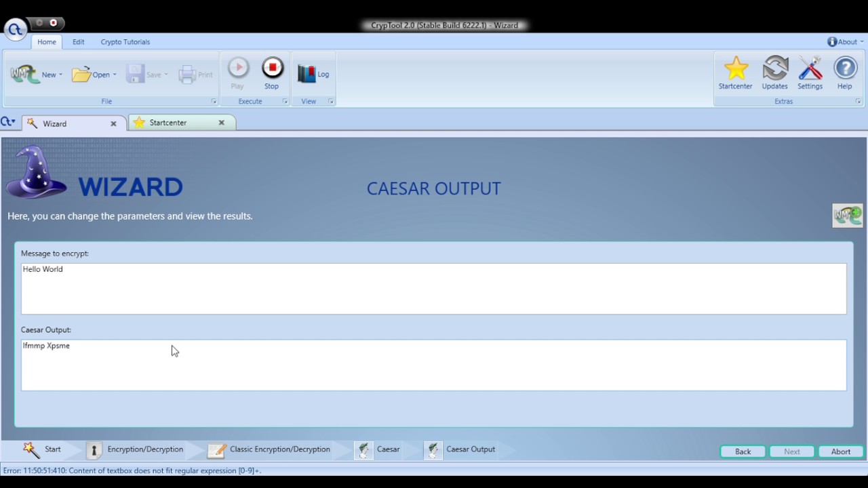Screen dimensions: 868x488
Task: Expand the Save dropdown arrow
Action: click(166, 75)
